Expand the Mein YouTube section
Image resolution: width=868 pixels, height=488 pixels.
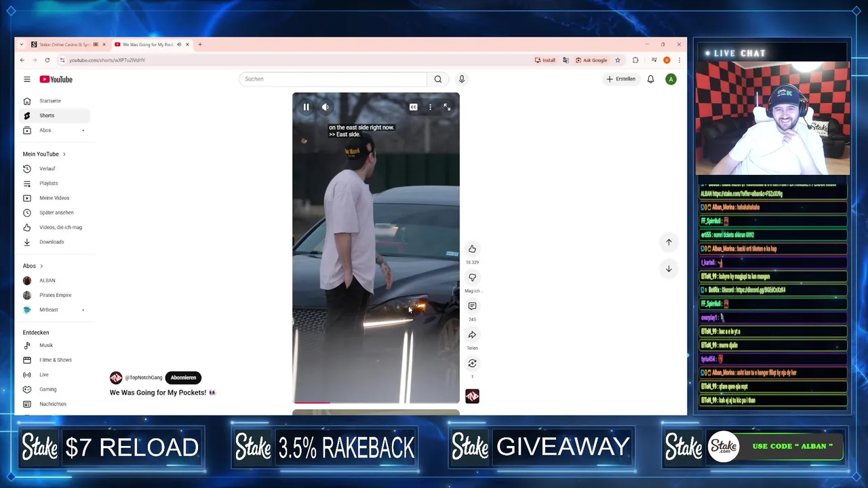click(x=44, y=154)
